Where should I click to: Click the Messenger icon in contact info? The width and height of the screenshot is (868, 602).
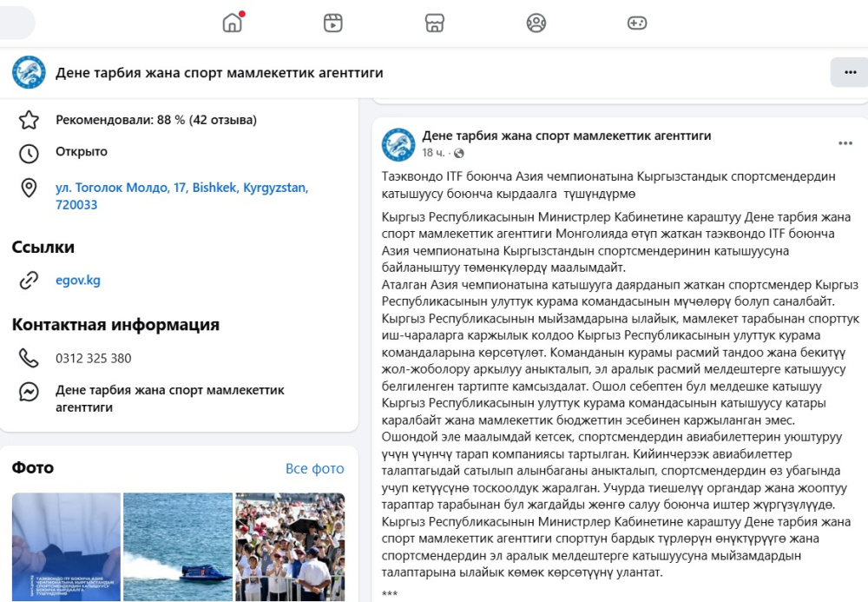point(29,392)
